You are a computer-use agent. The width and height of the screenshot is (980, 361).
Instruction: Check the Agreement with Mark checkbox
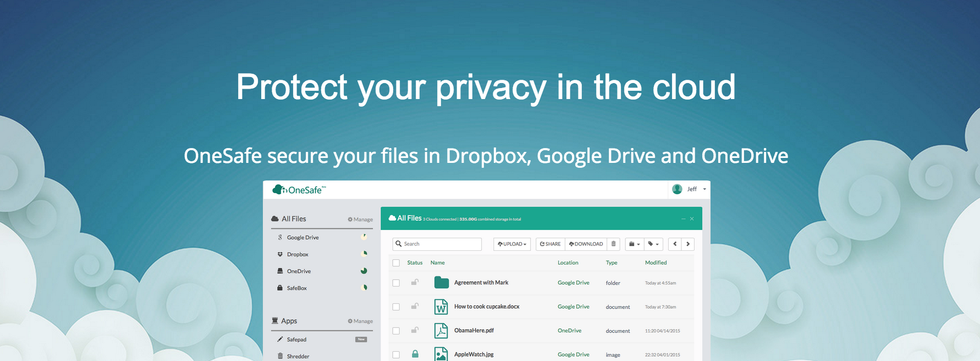click(396, 283)
